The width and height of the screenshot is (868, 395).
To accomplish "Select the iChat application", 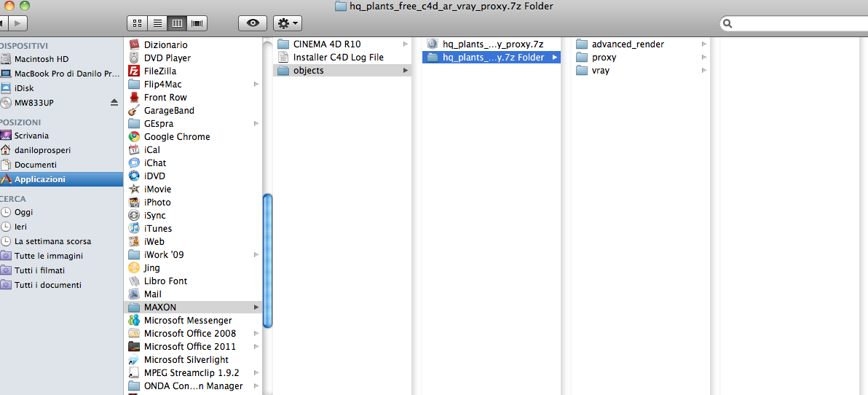I will pyautogui.click(x=155, y=163).
